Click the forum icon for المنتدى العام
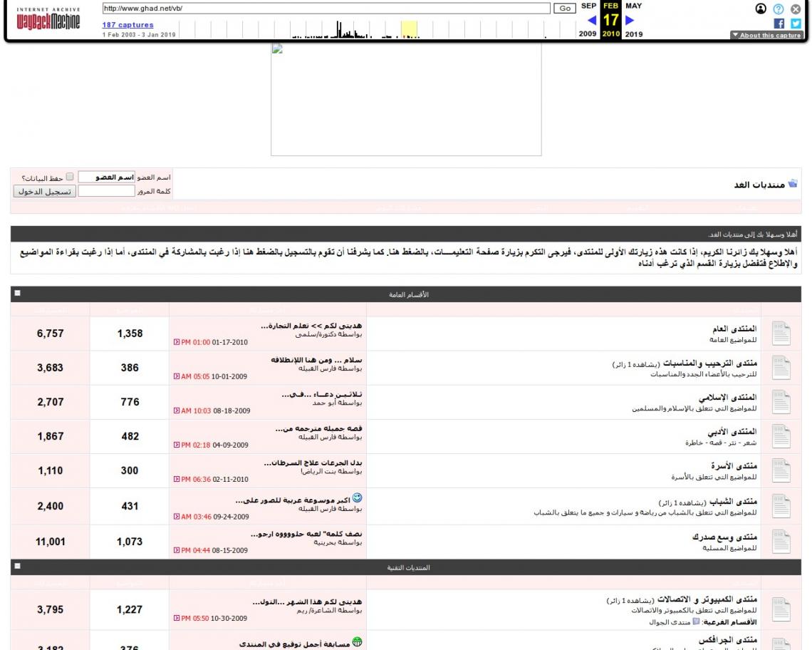The width and height of the screenshot is (812, 650). point(781,334)
